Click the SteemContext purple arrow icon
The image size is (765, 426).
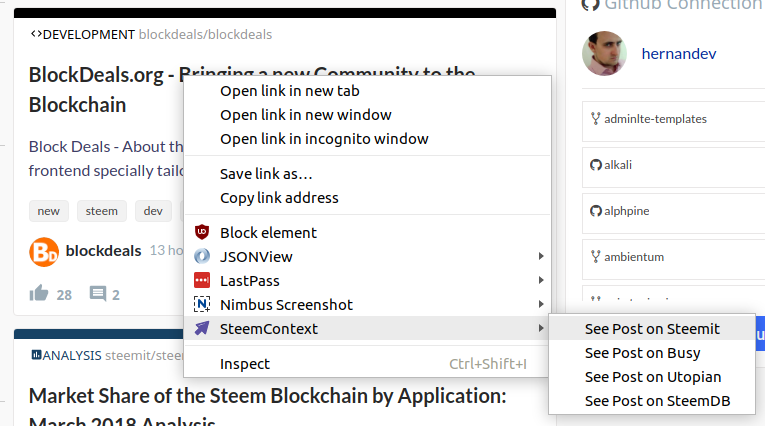202,329
